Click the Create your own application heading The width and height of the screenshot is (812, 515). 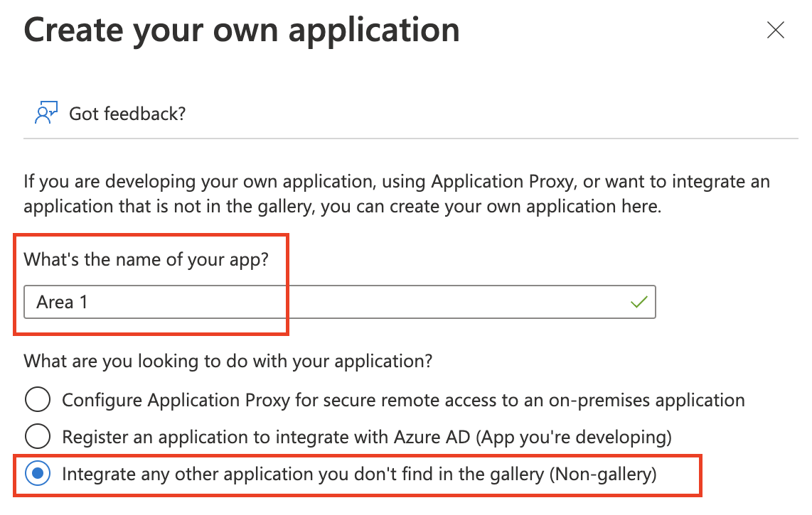point(242,30)
